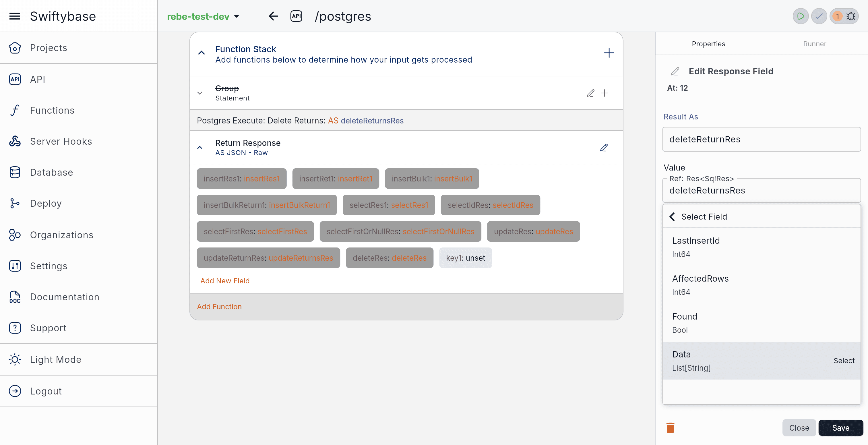This screenshot has width=868, height=445.
Task: Edit Return Response with pencil icon
Action: point(604,148)
